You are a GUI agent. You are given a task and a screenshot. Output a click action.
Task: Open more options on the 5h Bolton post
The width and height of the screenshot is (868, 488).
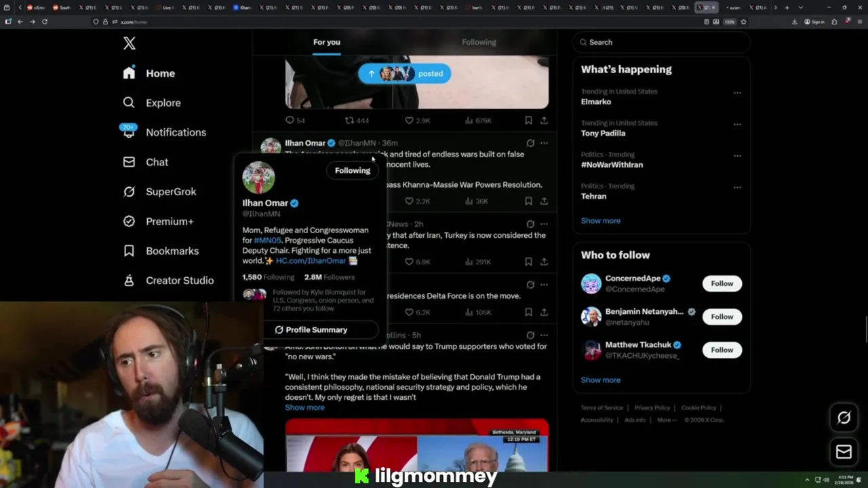pos(544,335)
